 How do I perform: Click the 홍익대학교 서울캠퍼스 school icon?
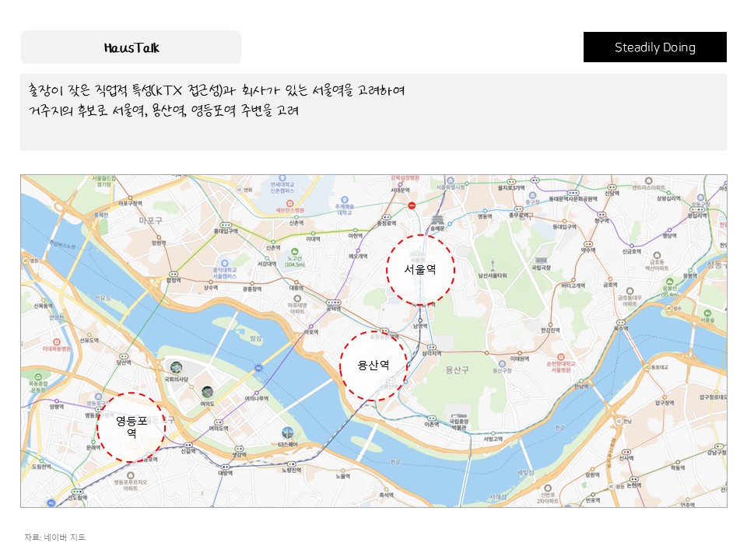point(224,263)
